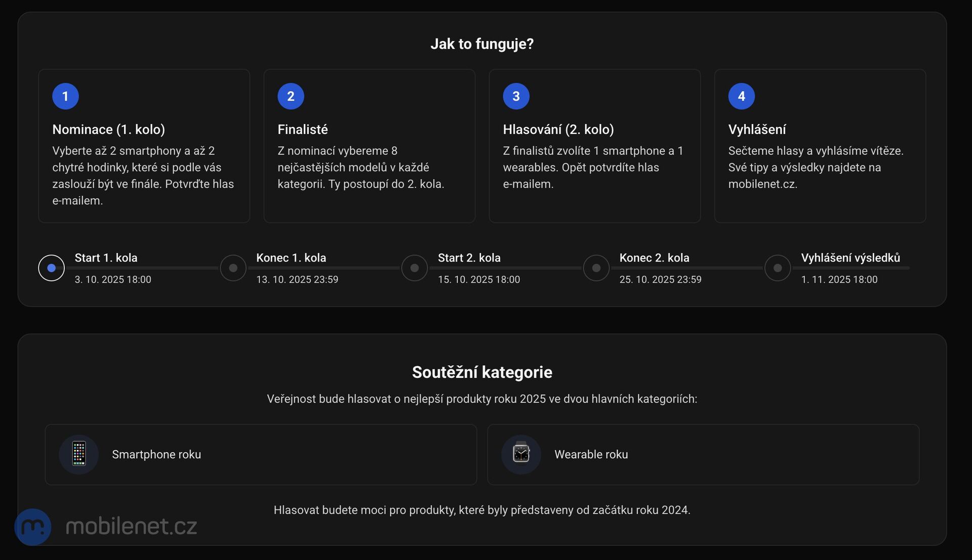The height and width of the screenshot is (560, 972).
Task: Click the blue step 2 circle icon
Action: click(291, 96)
